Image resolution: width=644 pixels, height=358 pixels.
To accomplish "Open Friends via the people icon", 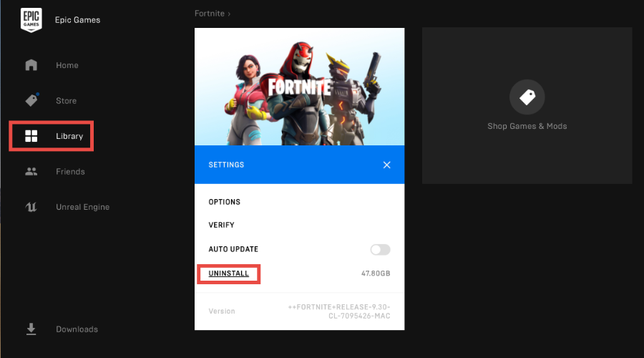I will tap(31, 172).
